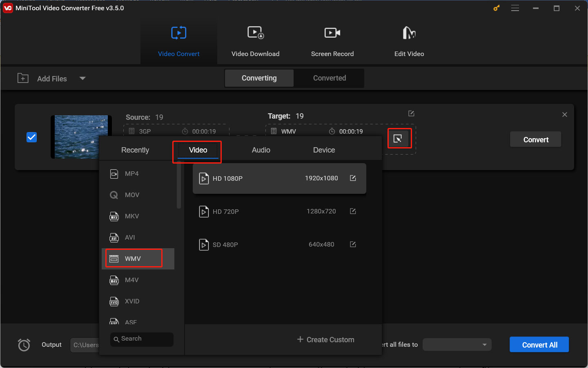
Task: Select the Audio format tab
Action: click(x=261, y=150)
